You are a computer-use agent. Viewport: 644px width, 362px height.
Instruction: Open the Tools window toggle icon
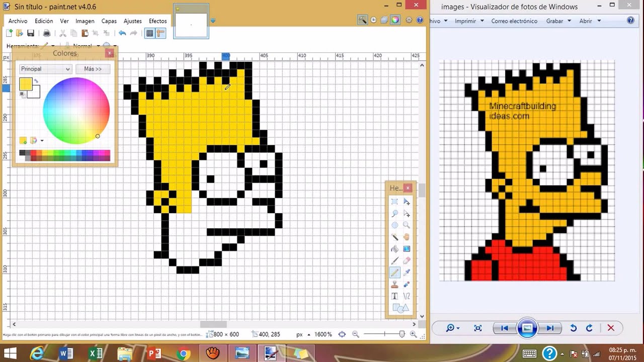pos(362,20)
